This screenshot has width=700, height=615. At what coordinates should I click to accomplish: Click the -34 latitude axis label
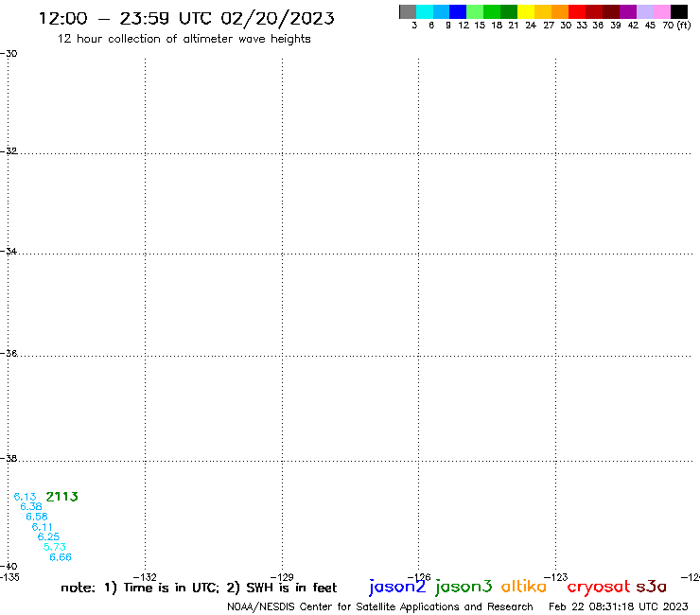point(9,251)
